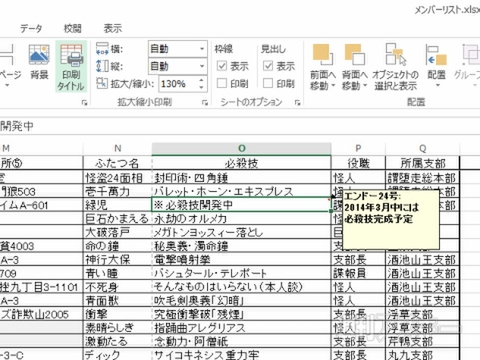Expand the 背面へ移動 dropdown arrow
480x360 pixels.
click(x=365, y=86)
